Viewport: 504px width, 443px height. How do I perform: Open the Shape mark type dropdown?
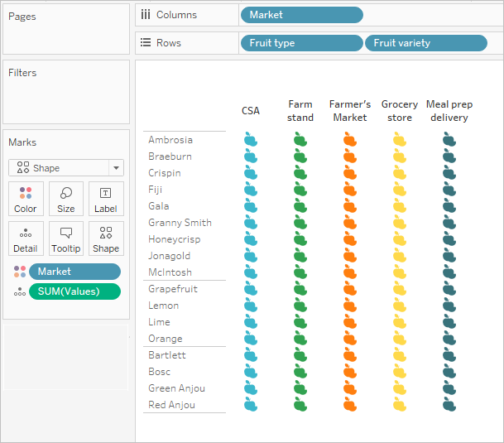coord(66,167)
